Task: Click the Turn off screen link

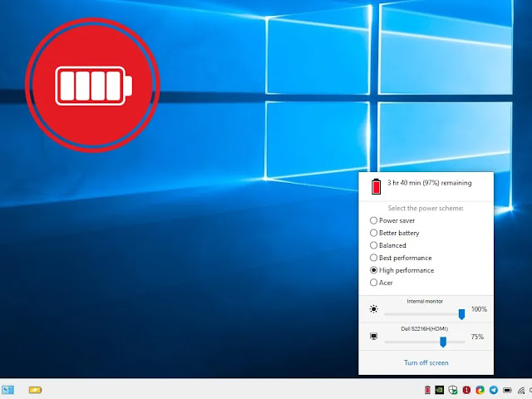Action: 426,362
